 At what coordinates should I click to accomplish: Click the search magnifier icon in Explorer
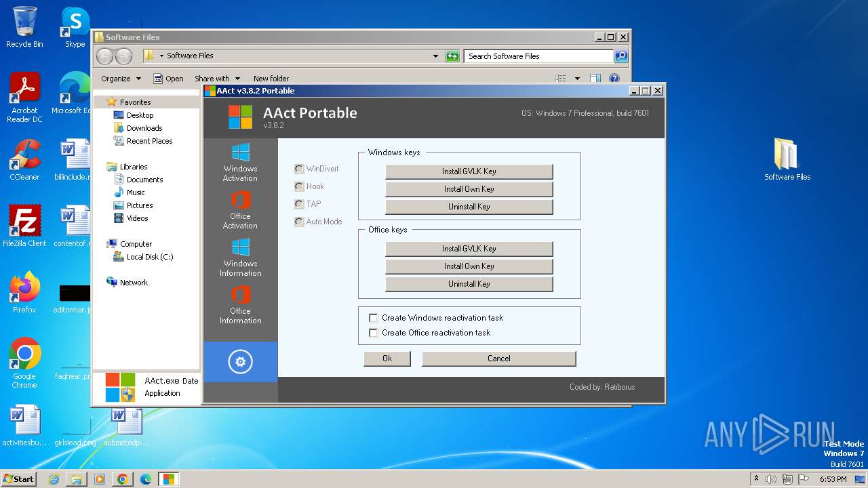pos(621,56)
